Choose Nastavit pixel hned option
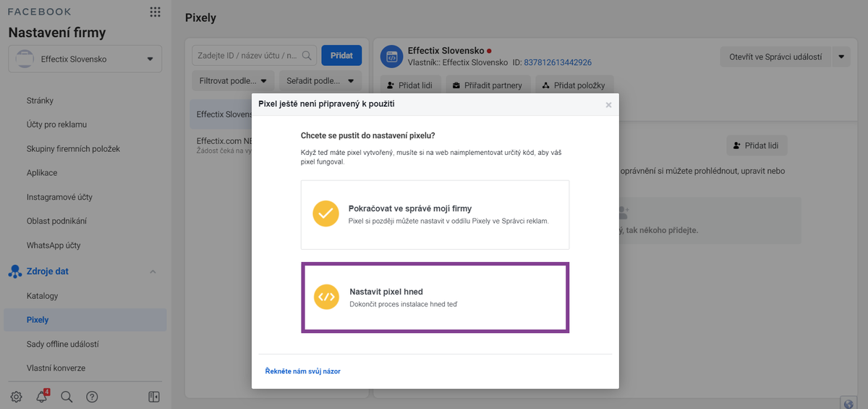868x409 pixels. [x=435, y=298]
